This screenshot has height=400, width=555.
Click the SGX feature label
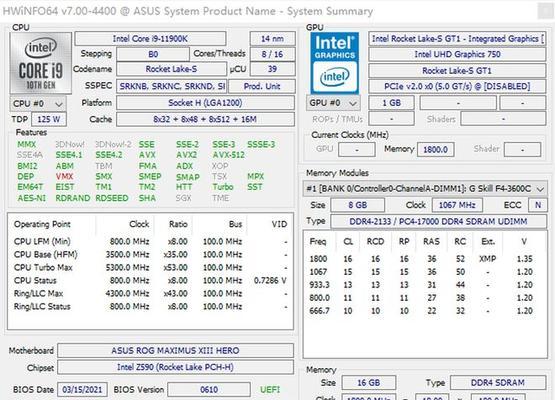183,198
